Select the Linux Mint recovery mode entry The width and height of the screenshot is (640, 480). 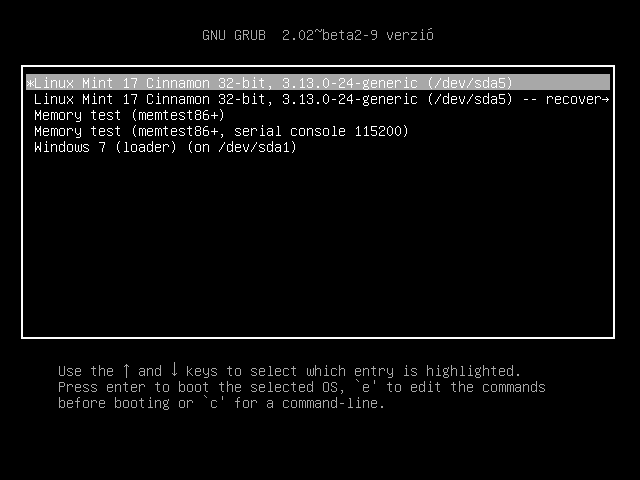(321, 99)
